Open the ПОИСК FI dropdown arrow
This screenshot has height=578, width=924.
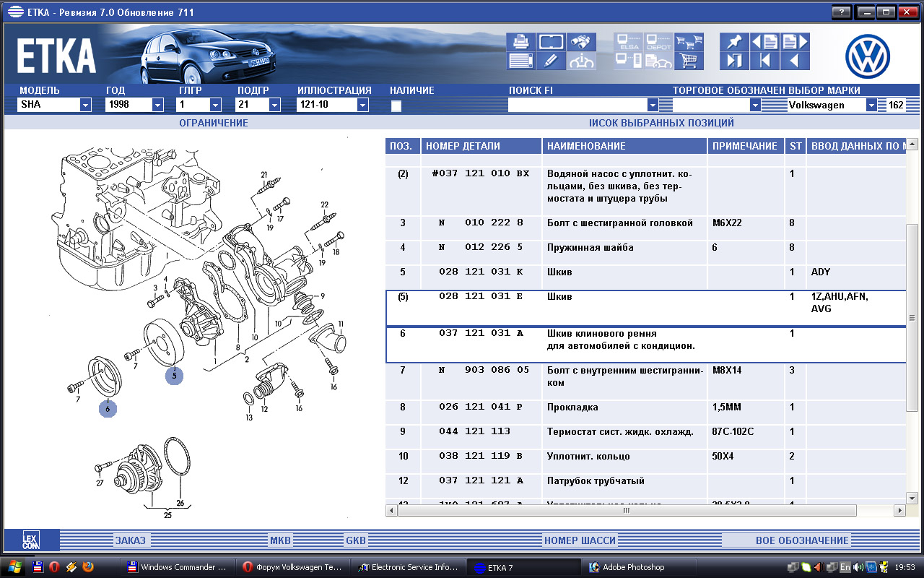coord(653,105)
